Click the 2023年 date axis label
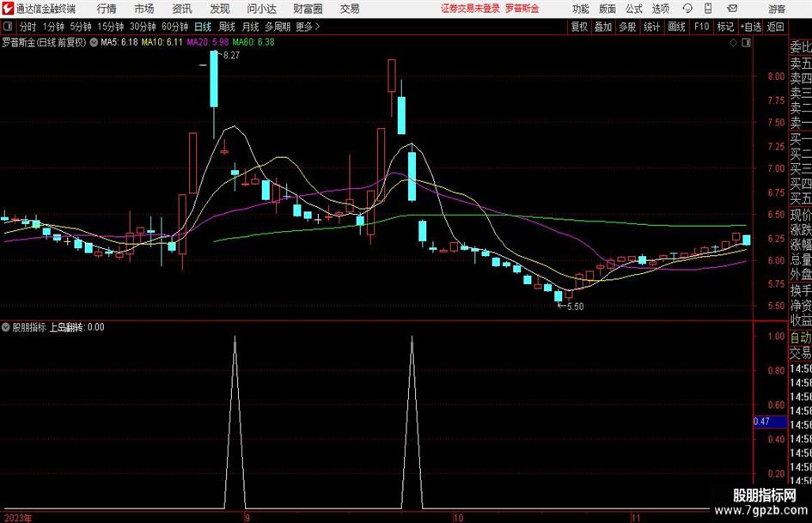 tap(17, 518)
